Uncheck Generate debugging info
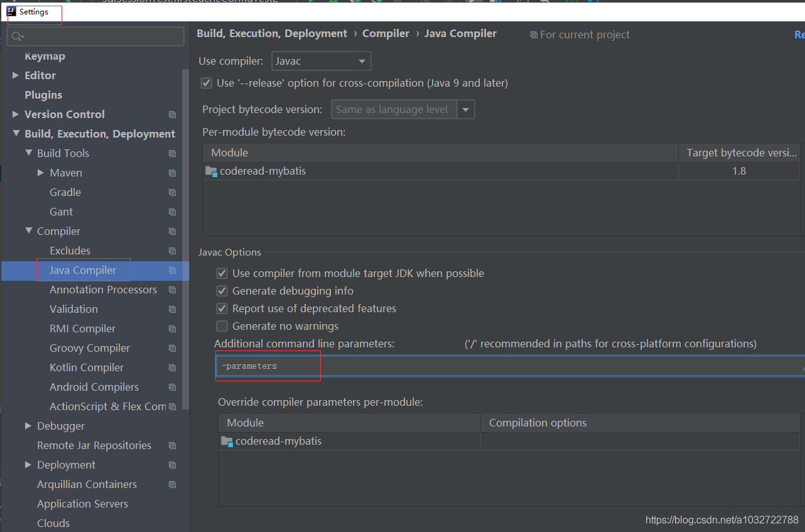 pos(222,291)
